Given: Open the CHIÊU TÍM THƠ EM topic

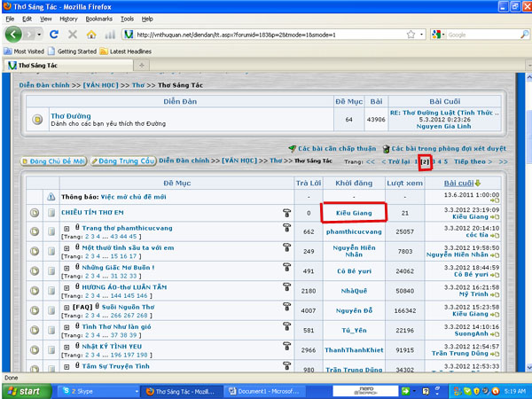Looking at the screenshot, I should pos(92,213).
